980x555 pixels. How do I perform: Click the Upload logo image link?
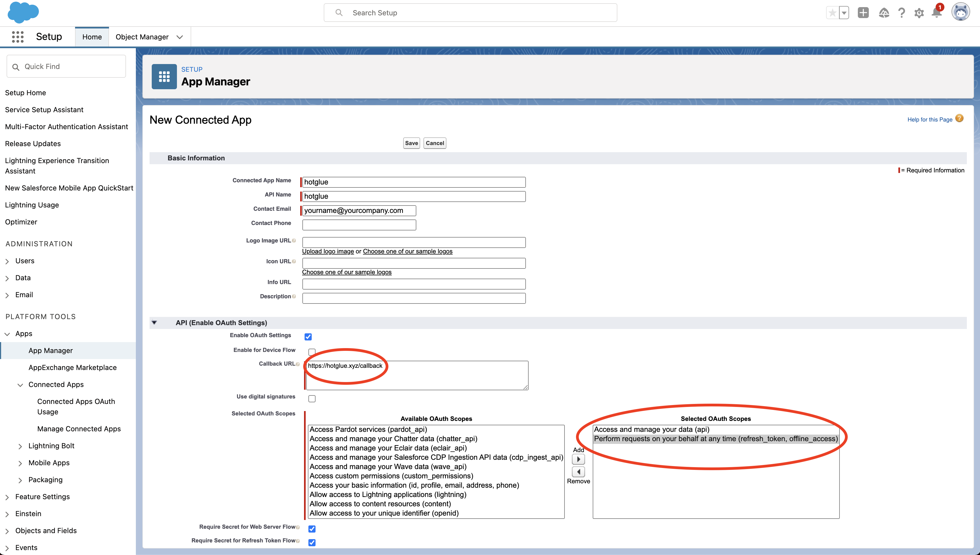coord(328,251)
